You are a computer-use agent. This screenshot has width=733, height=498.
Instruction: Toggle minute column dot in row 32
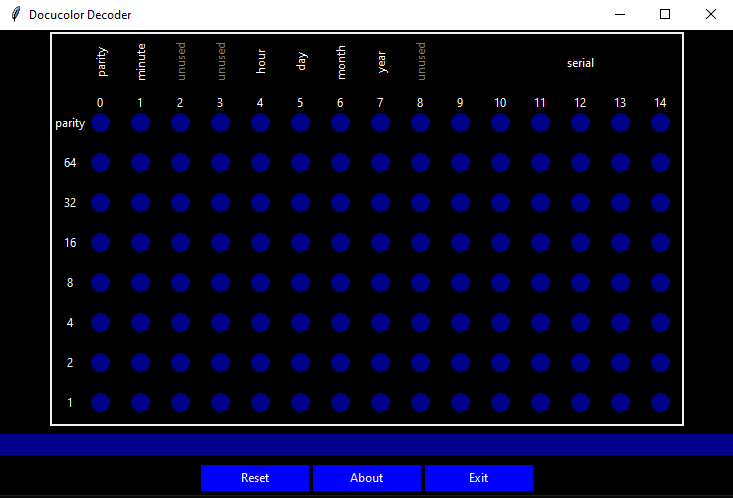pos(140,202)
